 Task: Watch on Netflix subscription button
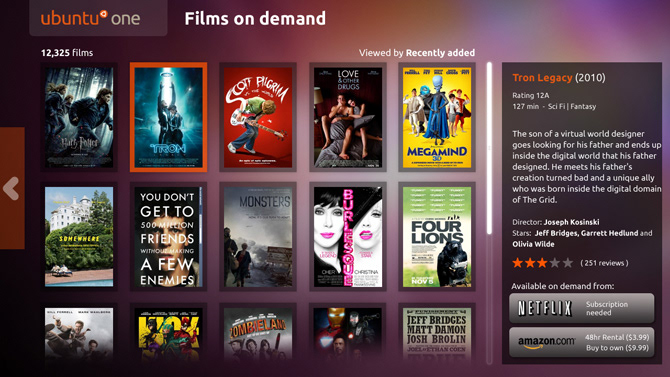[582, 308]
